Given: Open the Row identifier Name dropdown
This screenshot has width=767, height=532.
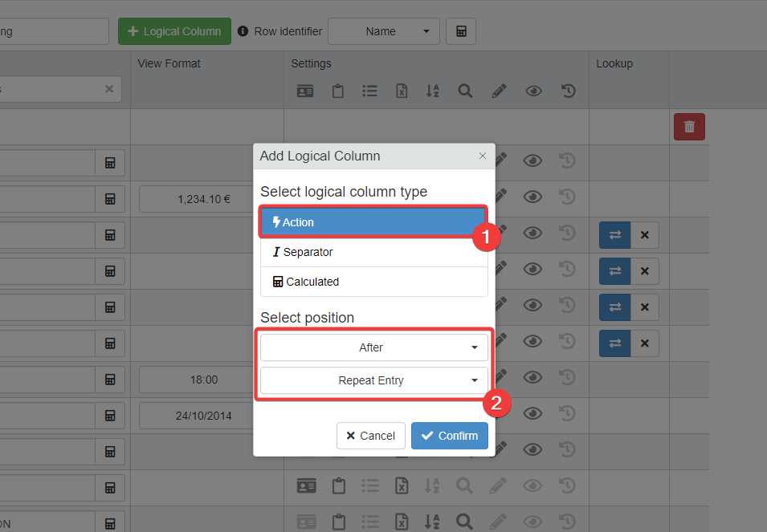Looking at the screenshot, I should [x=383, y=31].
